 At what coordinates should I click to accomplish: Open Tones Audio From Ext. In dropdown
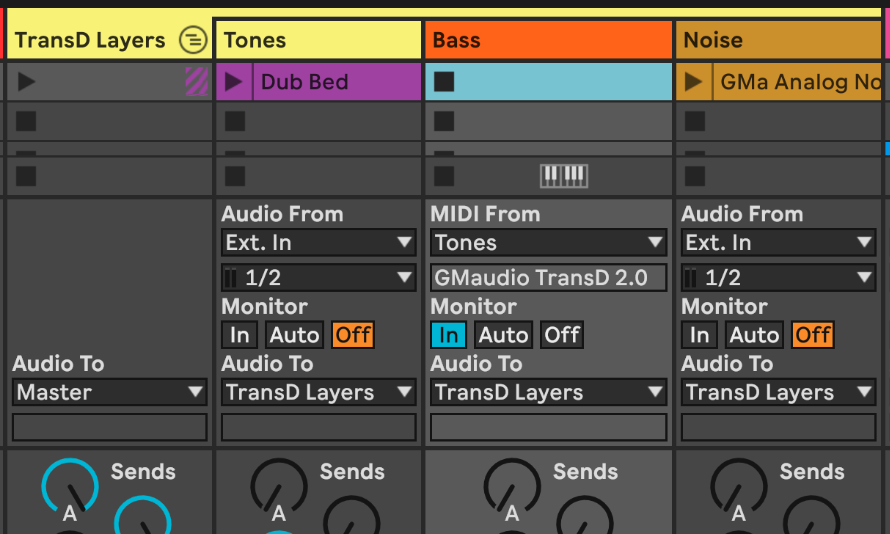[x=318, y=243]
